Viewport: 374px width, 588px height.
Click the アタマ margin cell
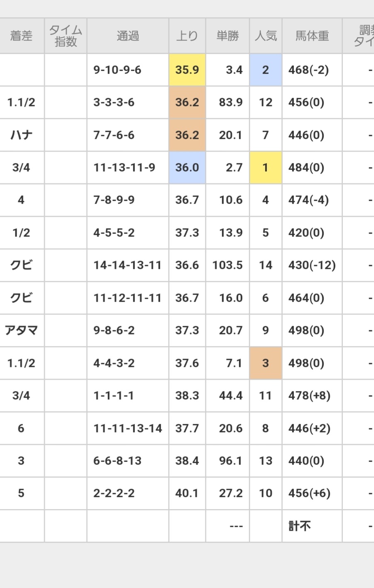click(x=21, y=330)
